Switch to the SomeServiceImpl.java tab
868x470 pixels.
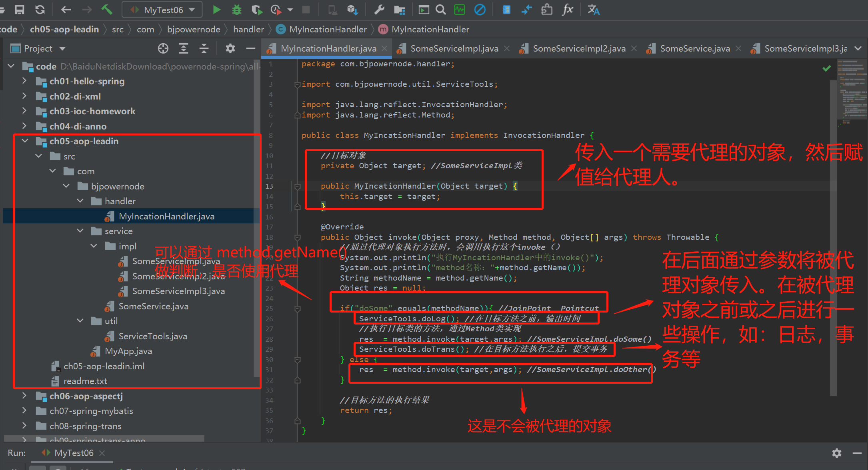coord(454,48)
